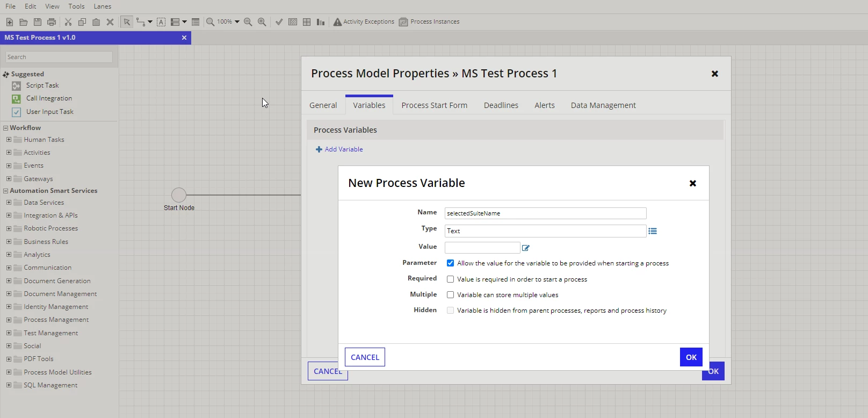Screen dimensions: 868x418
Task: Click Cancel in New Process Variable dialog
Action: click(x=365, y=357)
